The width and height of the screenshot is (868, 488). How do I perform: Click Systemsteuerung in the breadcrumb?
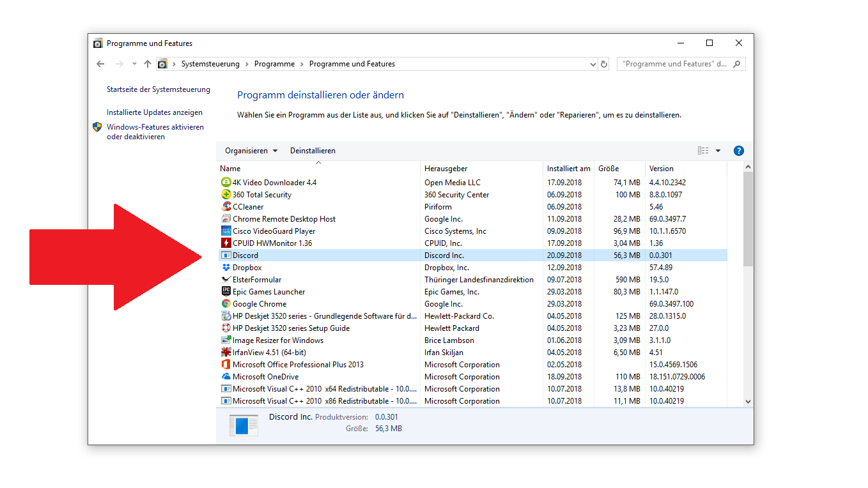pos(210,64)
